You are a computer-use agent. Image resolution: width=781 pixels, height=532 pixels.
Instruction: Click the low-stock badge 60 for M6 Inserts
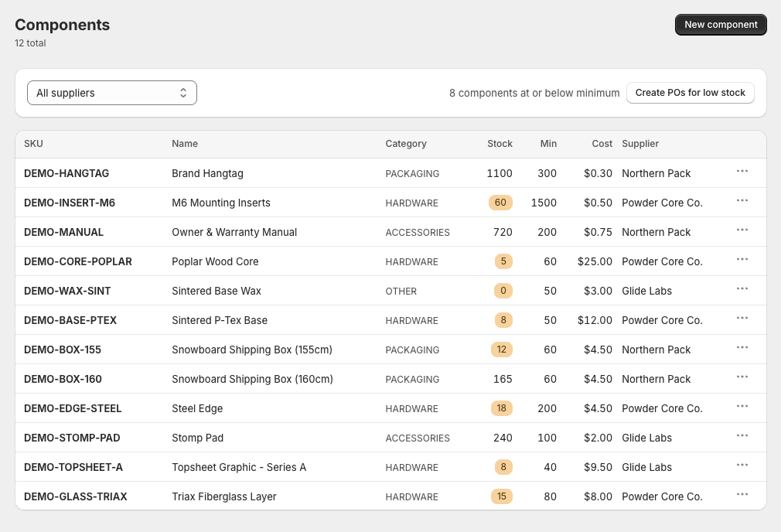click(x=500, y=203)
